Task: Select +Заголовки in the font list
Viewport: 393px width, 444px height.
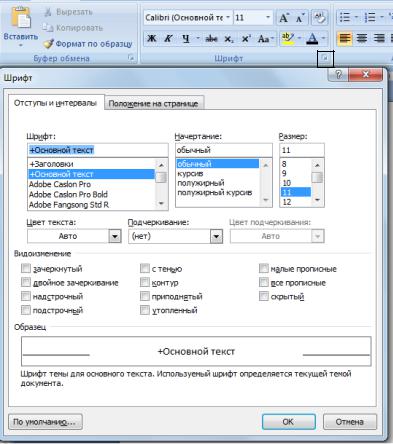Action: coord(91,164)
